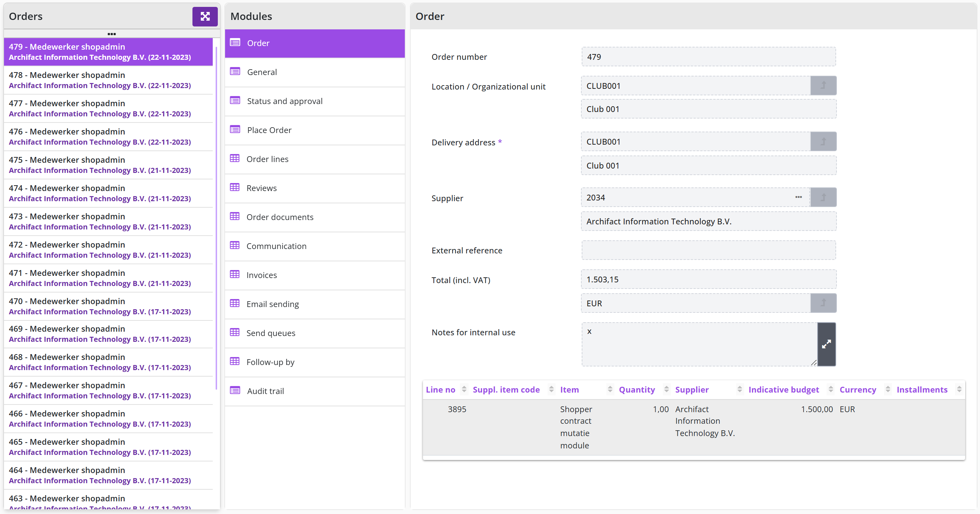Expand the internal notes text editor

[826, 344]
